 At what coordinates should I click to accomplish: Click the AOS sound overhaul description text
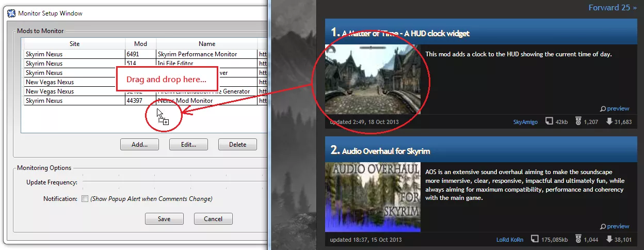525,185
